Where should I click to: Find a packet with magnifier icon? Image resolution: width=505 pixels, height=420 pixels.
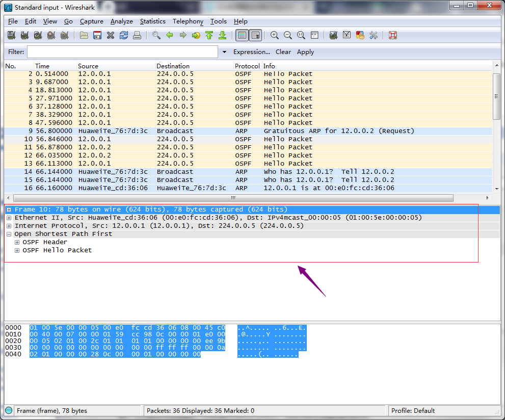coord(156,35)
